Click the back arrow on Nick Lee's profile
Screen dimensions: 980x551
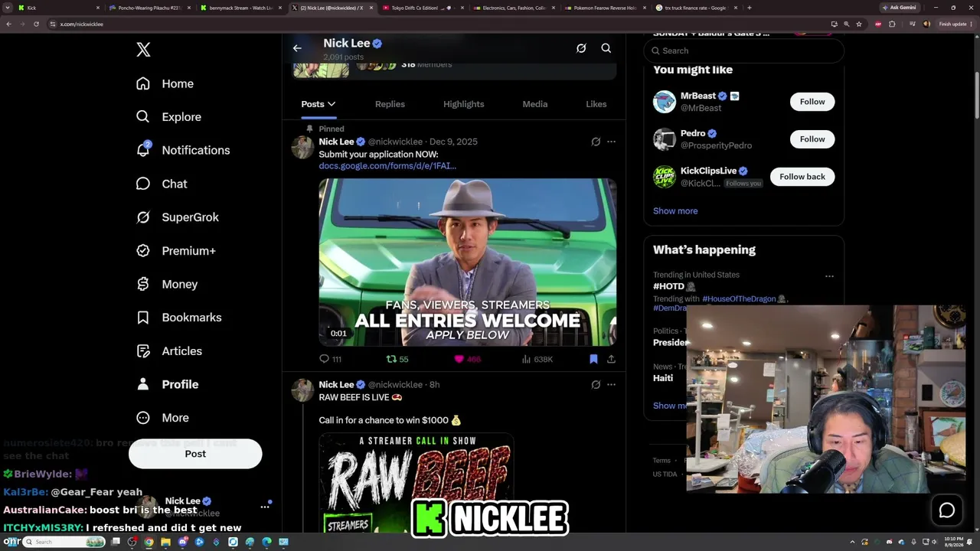point(297,48)
